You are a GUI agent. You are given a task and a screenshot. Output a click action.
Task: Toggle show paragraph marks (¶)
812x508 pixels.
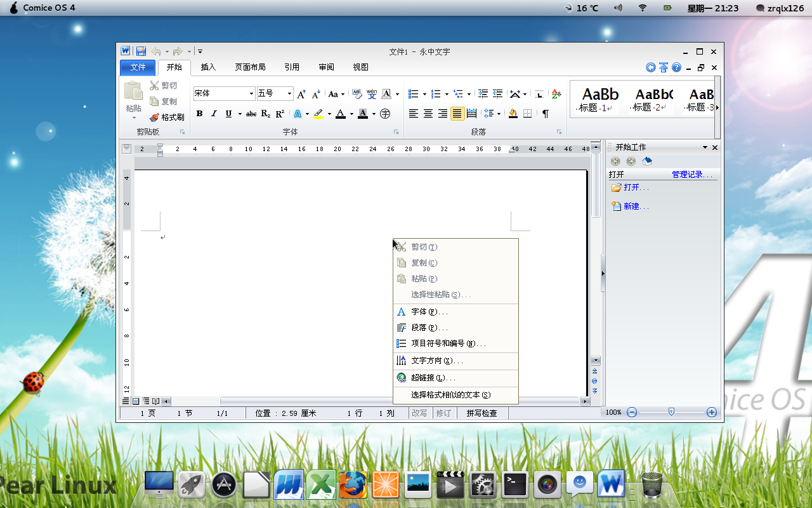[545, 114]
